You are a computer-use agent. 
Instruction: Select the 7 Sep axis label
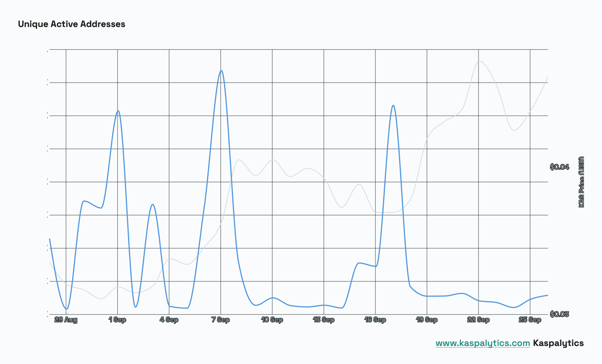pos(220,320)
